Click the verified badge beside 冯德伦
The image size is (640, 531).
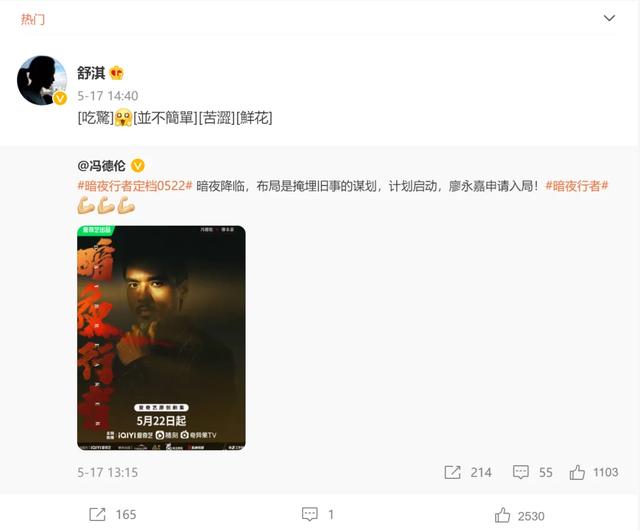(138, 165)
